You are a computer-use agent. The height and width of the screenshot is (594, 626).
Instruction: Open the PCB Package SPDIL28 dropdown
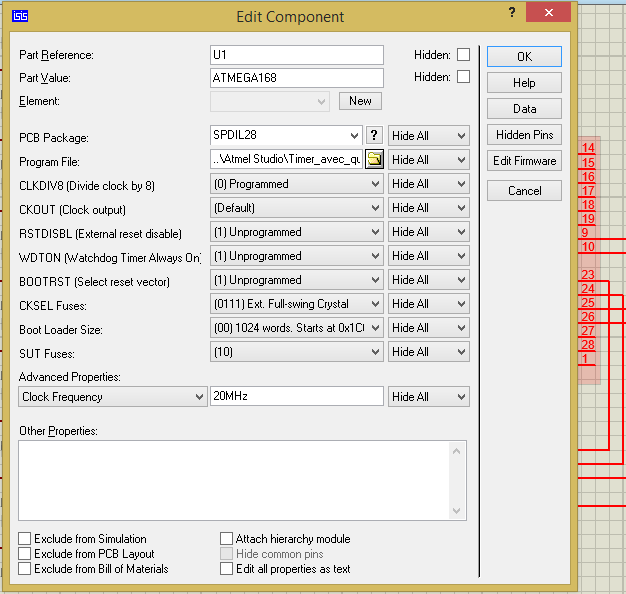(286, 135)
